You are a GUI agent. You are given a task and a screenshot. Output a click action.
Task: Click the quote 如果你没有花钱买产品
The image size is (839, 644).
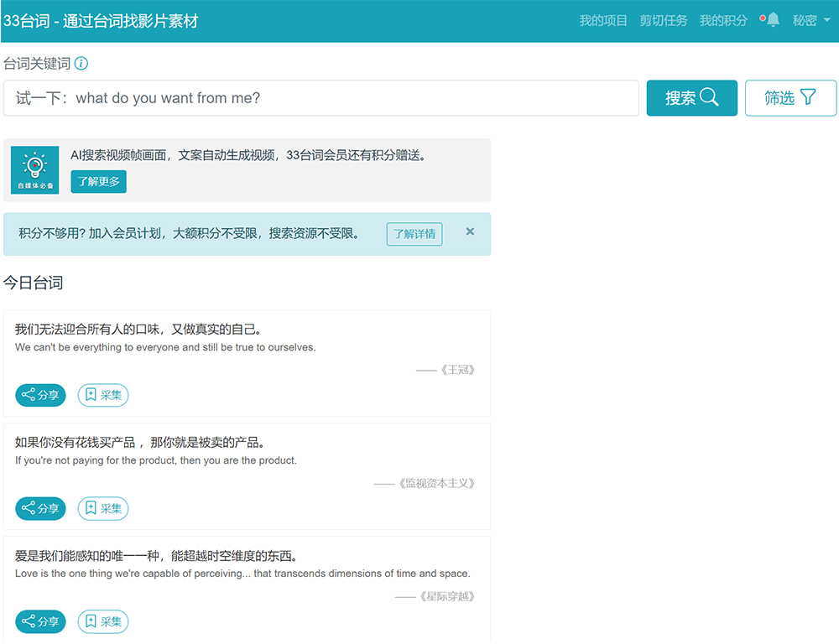tap(140, 443)
